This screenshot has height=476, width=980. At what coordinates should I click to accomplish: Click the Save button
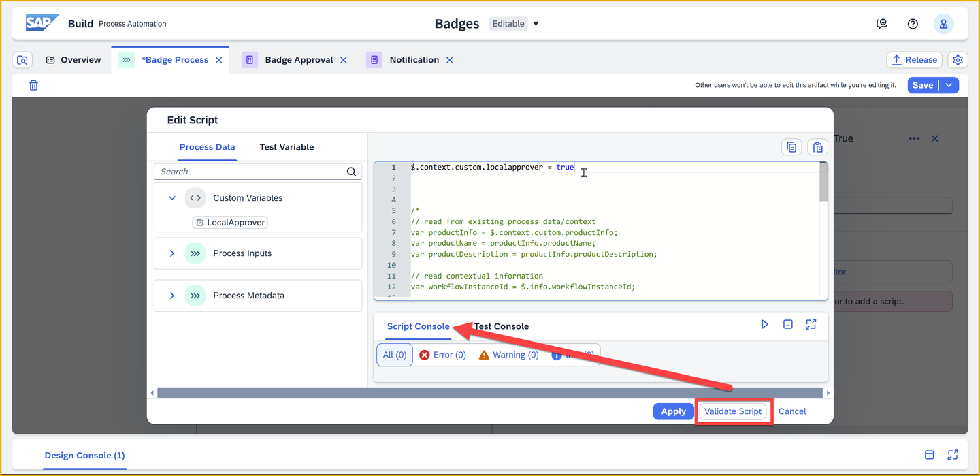click(x=923, y=85)
